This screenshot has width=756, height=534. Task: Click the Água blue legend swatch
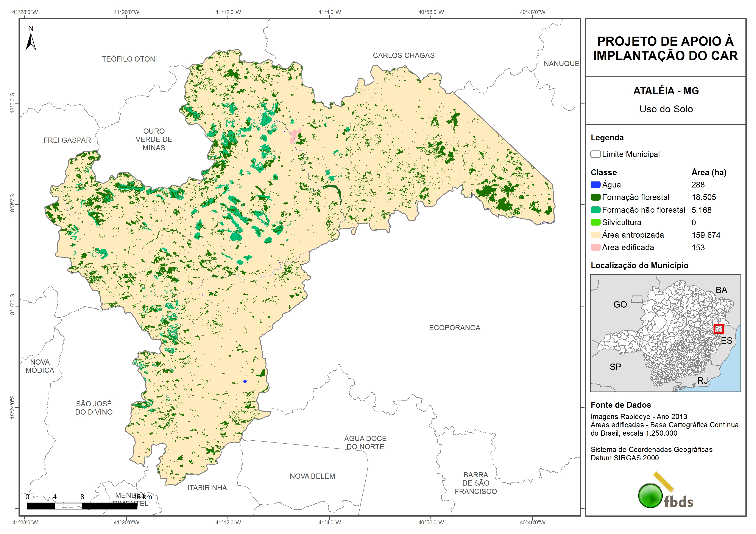(x=595, y=185)
